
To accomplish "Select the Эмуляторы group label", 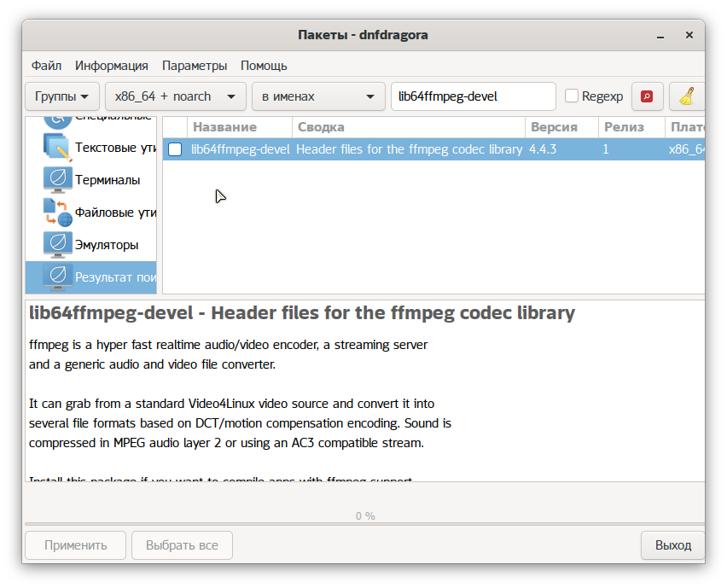I will (107, 245).
